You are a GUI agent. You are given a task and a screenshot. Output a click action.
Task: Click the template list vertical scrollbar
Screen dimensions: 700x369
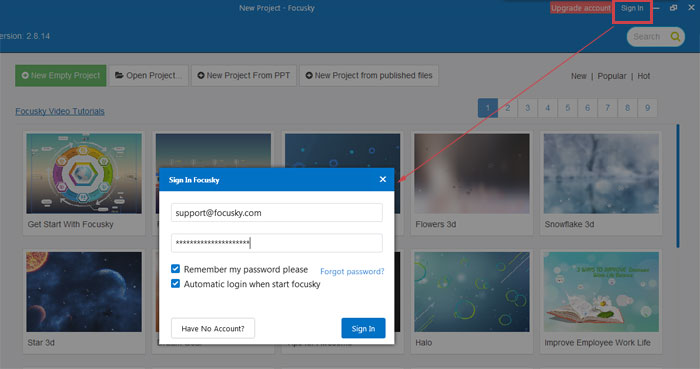678,186
